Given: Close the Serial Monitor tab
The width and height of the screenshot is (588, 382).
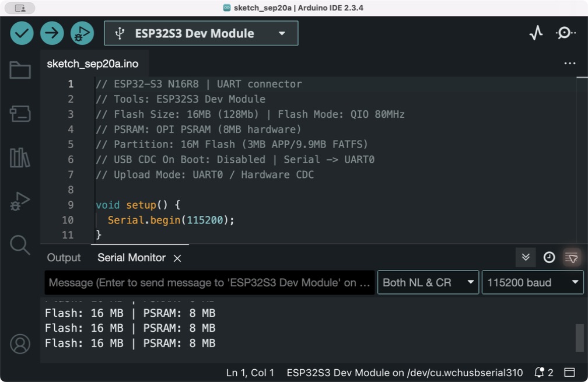Looking at the screenshot, I should [177, 258].
